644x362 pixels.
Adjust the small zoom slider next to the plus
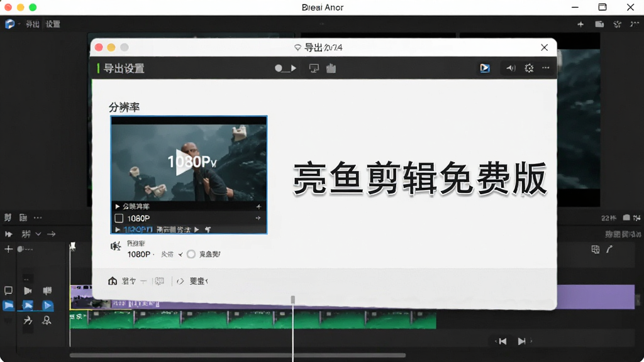click(x=25, y=249)
